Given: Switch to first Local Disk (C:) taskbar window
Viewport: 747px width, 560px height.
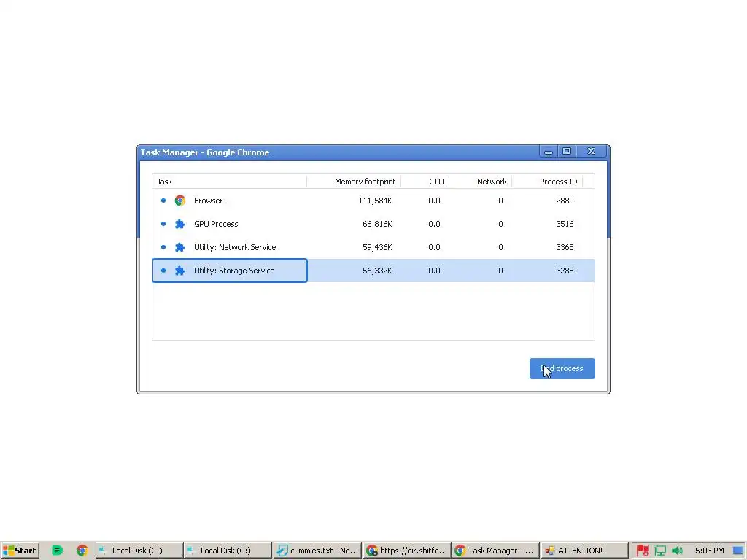Looking at the screenshot, I should (x=139, y=551).
